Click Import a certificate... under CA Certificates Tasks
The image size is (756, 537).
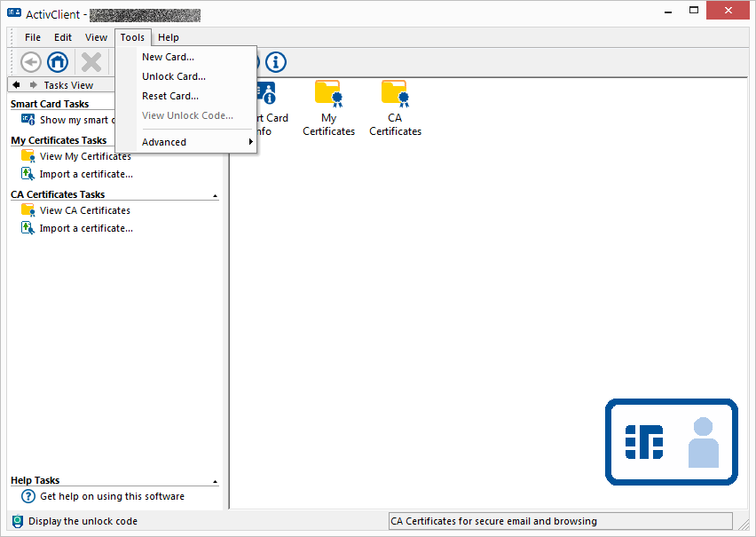tap(86, 228)
